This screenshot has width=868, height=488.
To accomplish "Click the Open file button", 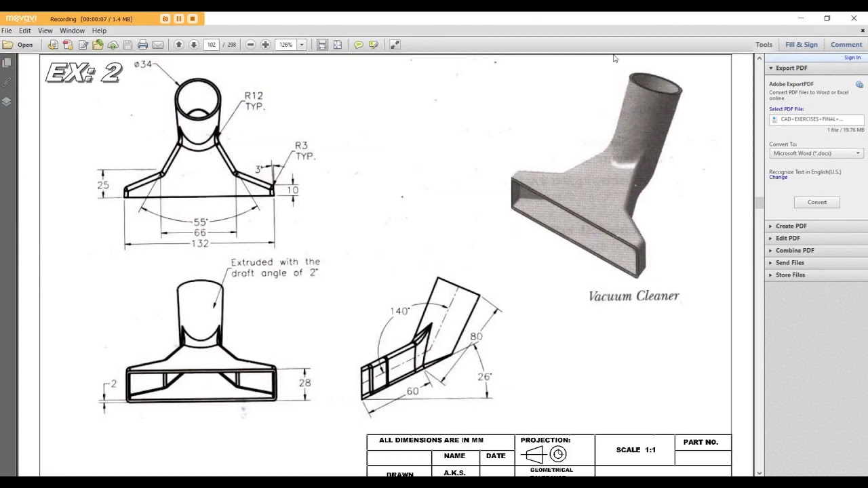I will 18,45.
